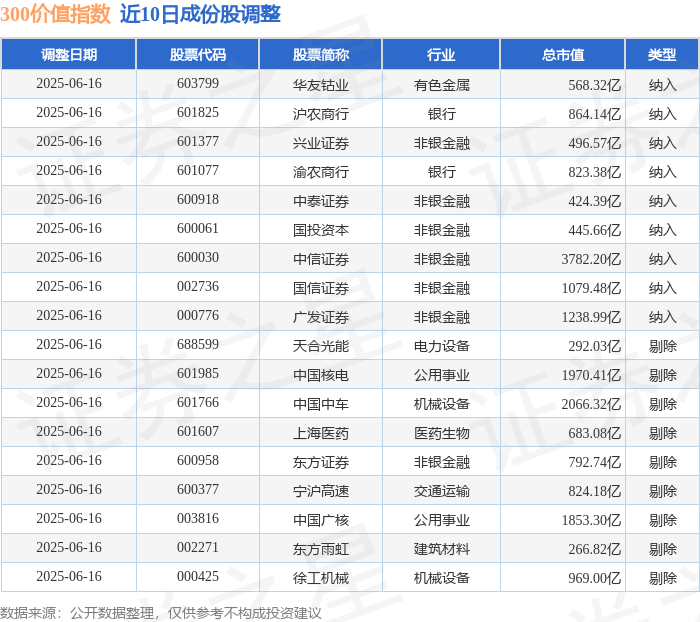This screenshot has width=700, height=622.
Task: Click the heading 近10日成份股调整
Action: [x=200, y=14]
